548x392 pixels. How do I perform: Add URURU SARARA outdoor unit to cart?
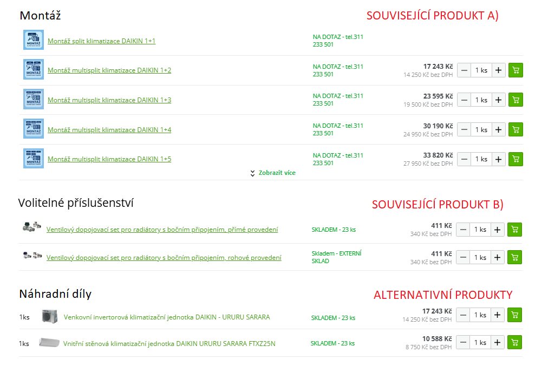point(515,315)
